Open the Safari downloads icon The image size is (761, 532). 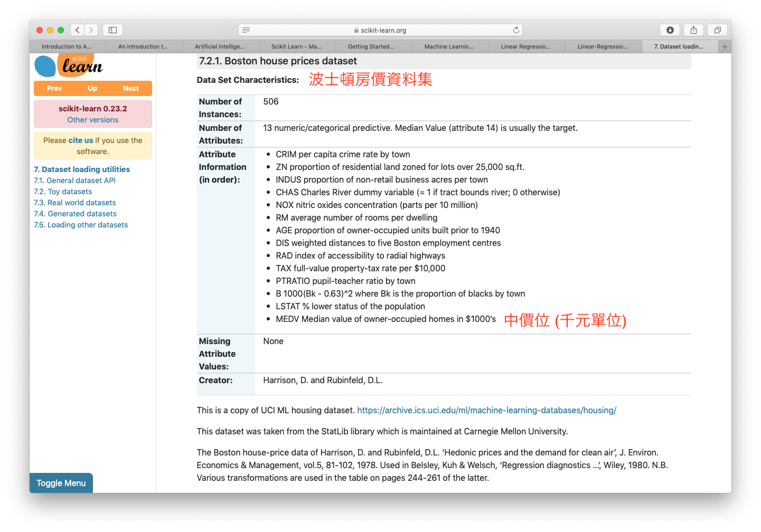[670, 30]
